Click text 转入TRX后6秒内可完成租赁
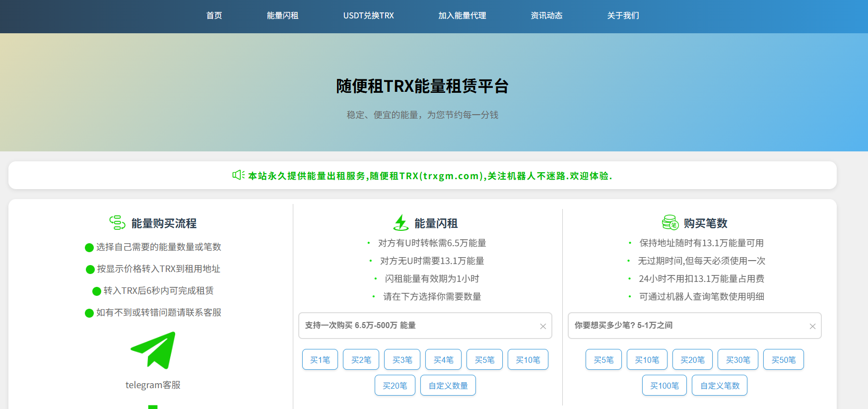The image size is (868, 409). pyautogui.click(x=159, y=290)
